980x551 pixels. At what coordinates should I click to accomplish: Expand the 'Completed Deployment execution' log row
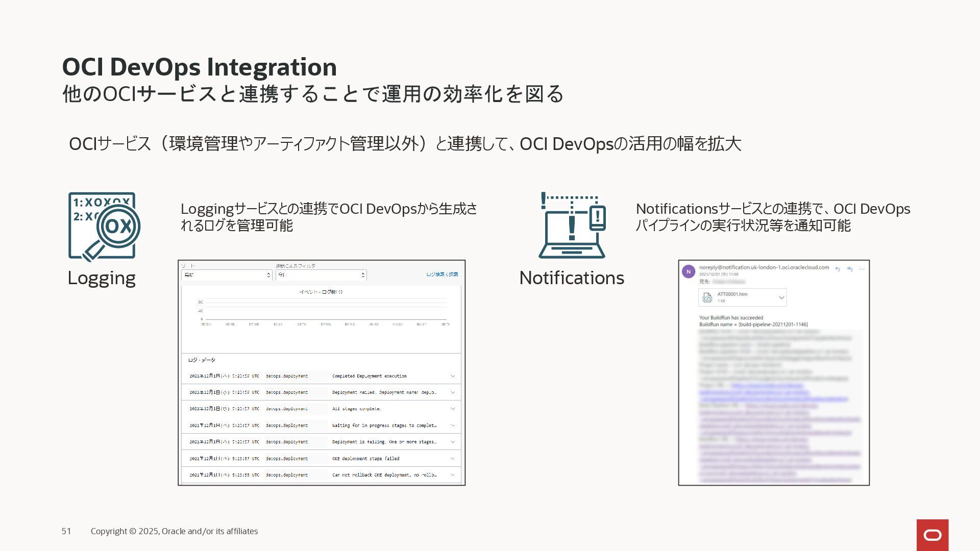pos(452,376)
